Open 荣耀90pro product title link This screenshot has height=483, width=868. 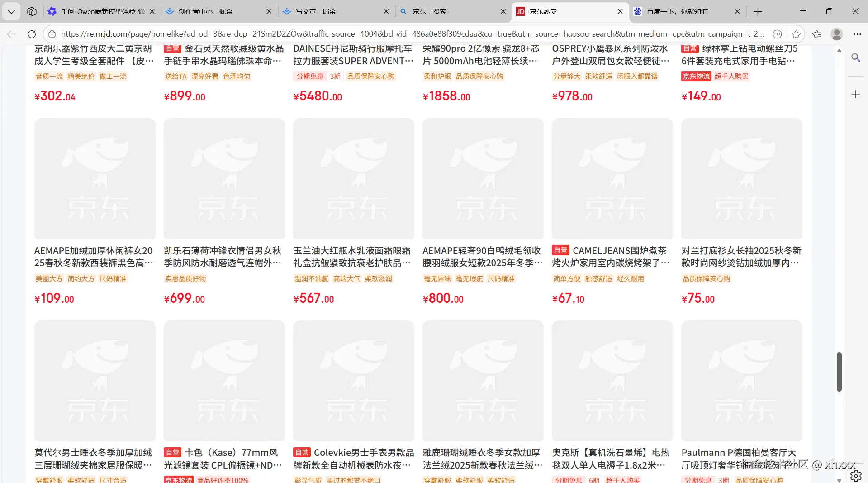click(481, 55)
